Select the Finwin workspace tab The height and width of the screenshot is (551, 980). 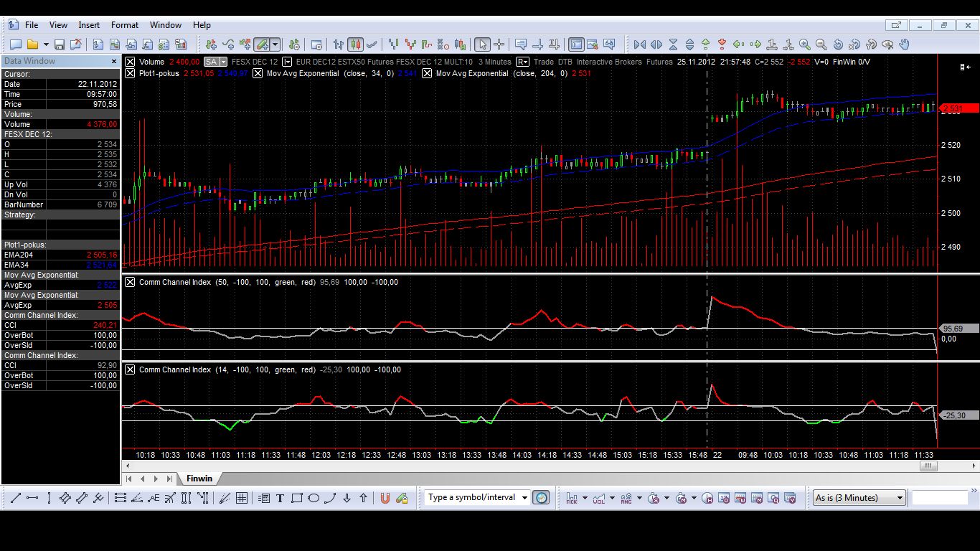(199, 479)
